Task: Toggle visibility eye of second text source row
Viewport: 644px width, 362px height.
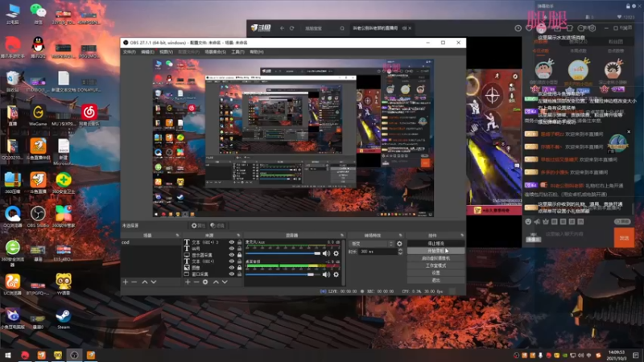Action: coord(232,249)
